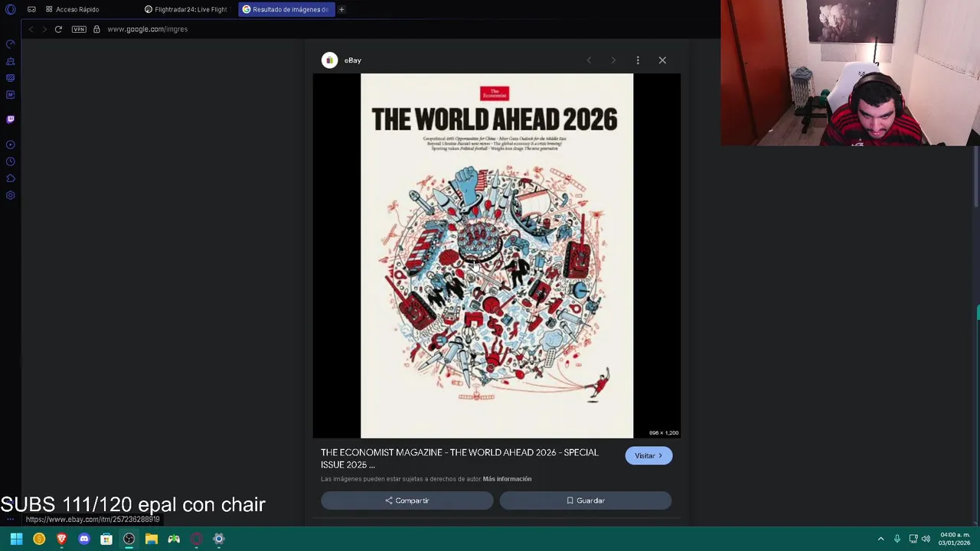This screenshot has width=980, height=551.
Task: Click the microphone tray icon
Action: tap(897, 539)
